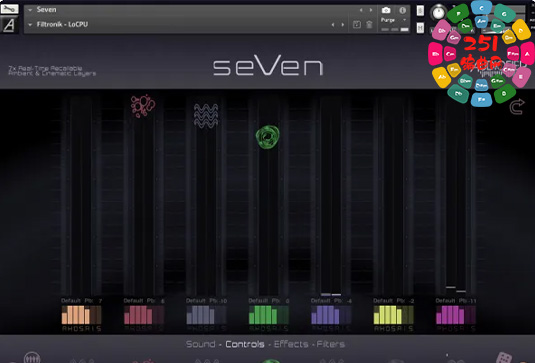Open the wrench instrument edit icon
The width and height of the screenshot is (535, 363).
tap(9, 9)
